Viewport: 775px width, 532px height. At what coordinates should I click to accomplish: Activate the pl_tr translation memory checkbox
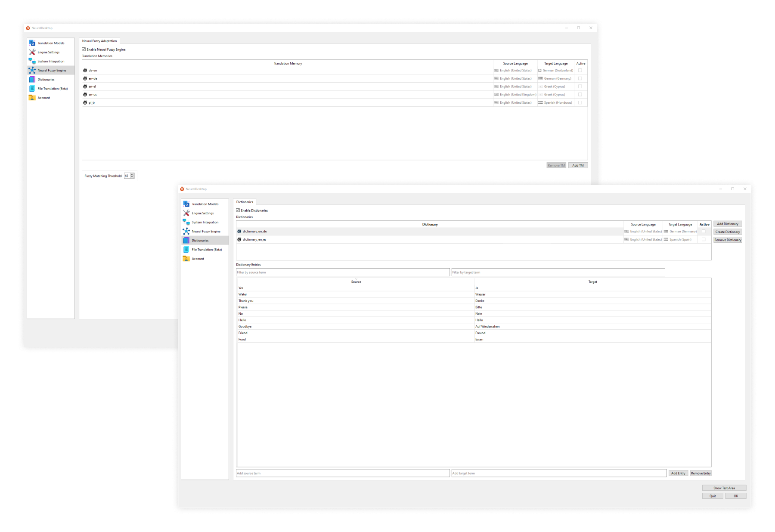click(x=580, y=102)
